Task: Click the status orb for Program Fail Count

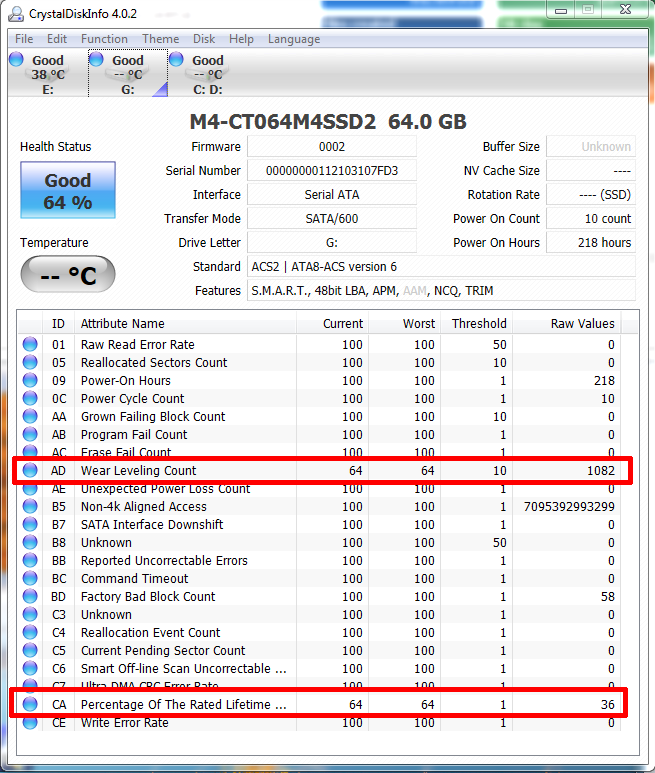Action: click(30, 434)
